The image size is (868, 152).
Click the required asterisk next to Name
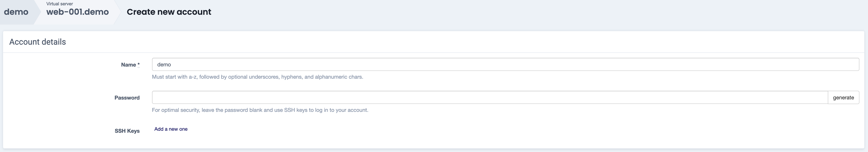pyautogui.click(x=139, y=64)
